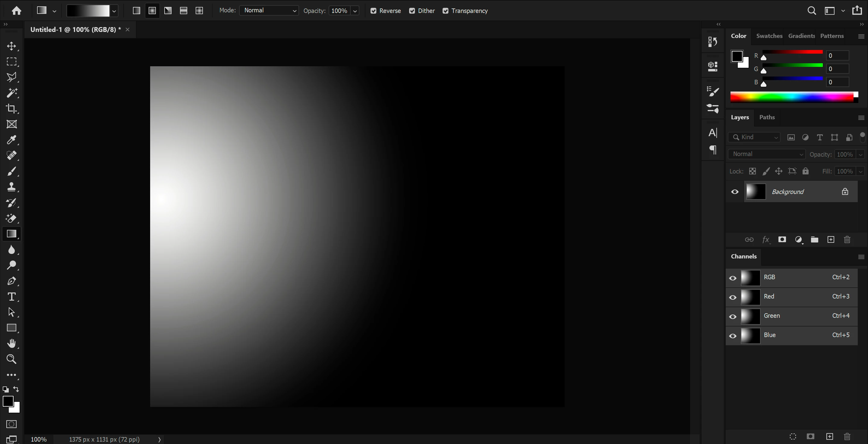Choose the Horizontal Type tool
Viewport: 868px width, 444px height.
pyautogui.click(x=11, y=297)
